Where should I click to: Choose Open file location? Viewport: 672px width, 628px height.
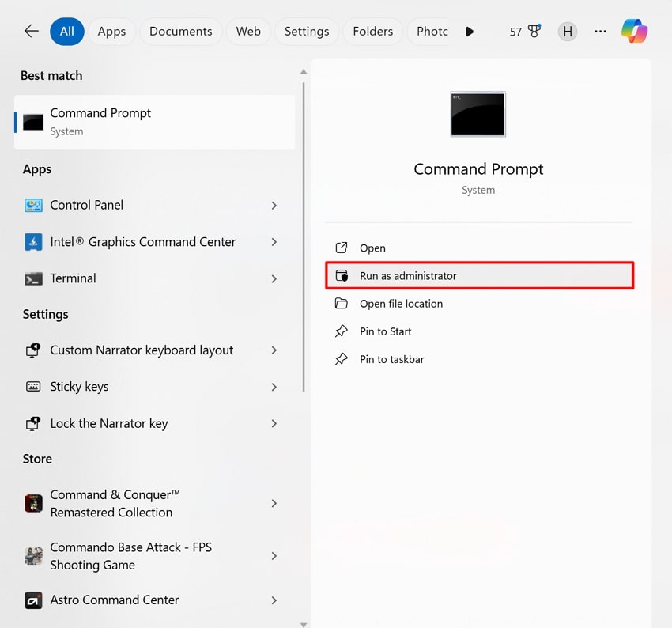tap(480, 304)
